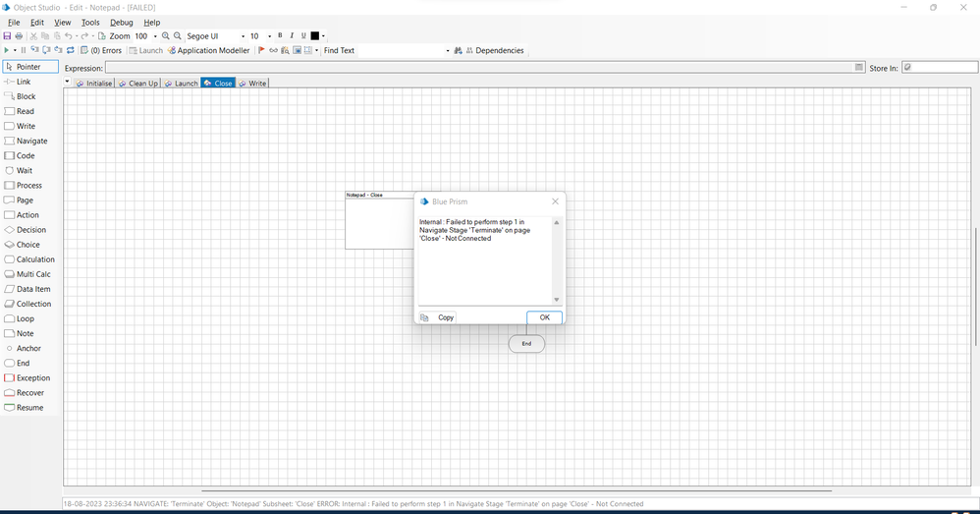Click the Print icon in the toolbar

click(x=19, y=36)
